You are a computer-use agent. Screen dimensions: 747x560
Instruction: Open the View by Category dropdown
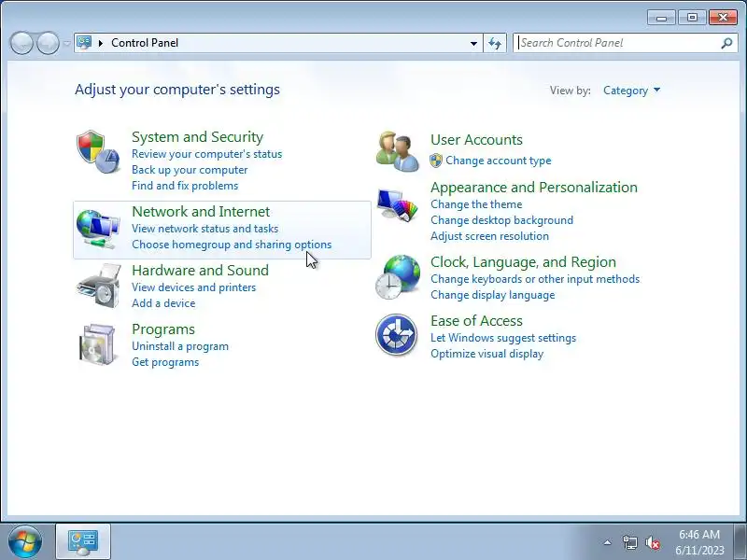click(632, 91)
